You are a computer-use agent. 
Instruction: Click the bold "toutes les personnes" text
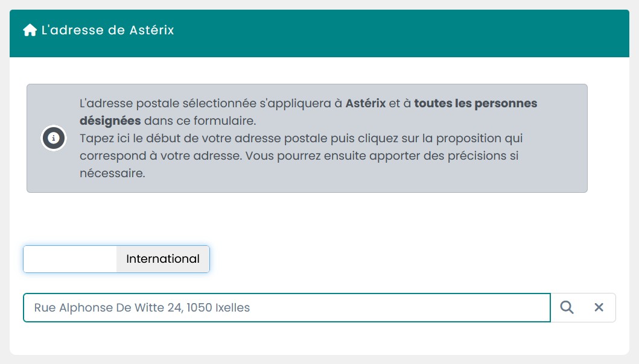(x=475, y=104)
